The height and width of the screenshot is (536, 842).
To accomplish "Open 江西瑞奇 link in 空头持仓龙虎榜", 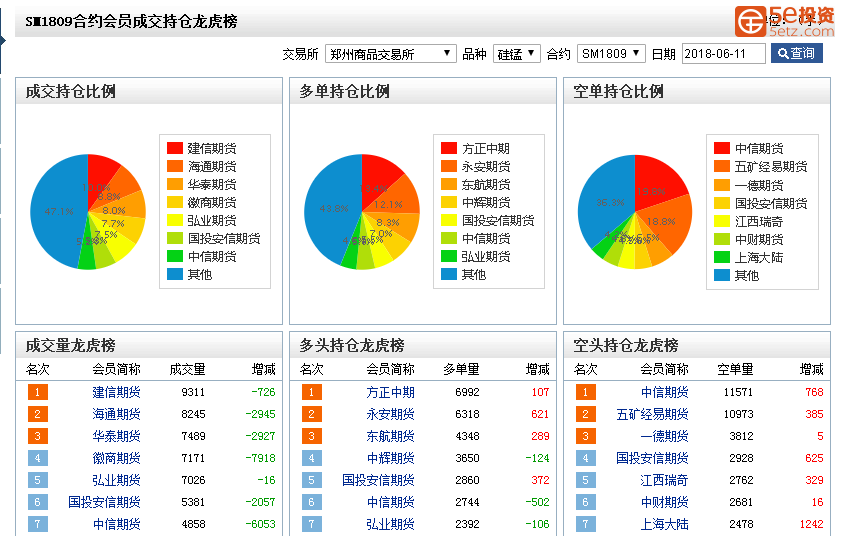I will pyautogui.click(x=665, y=480).
